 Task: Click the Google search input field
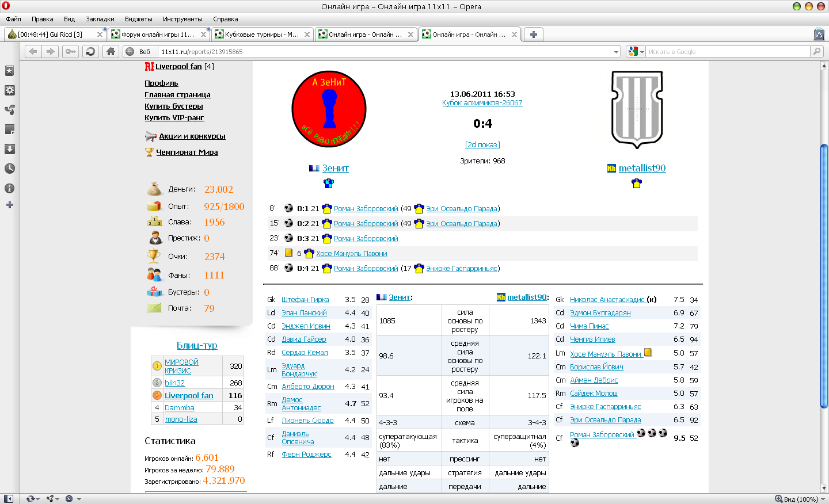(728, 52)
